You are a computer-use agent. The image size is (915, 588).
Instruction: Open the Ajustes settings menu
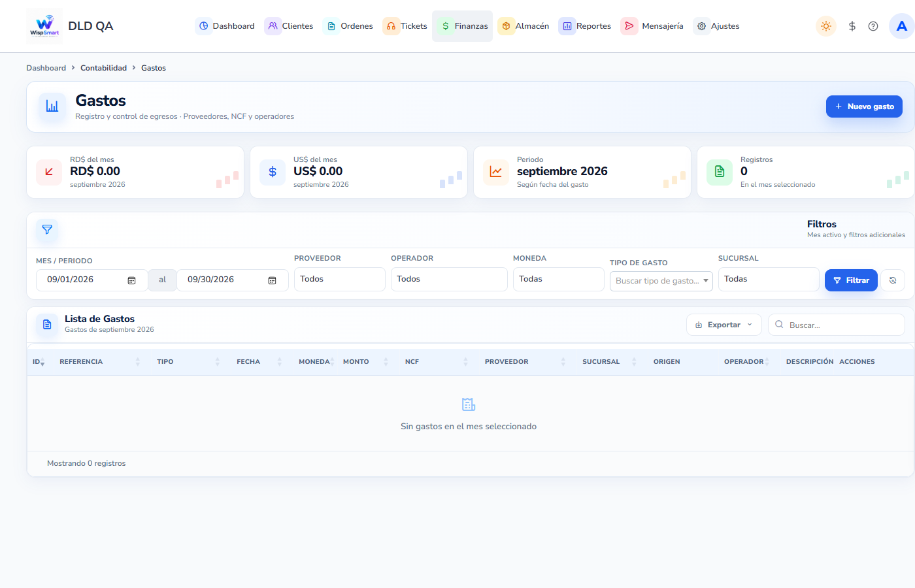point(717,26)
